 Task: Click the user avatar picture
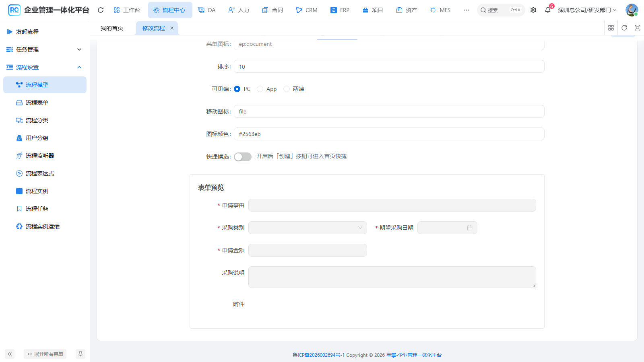[632, 10]
